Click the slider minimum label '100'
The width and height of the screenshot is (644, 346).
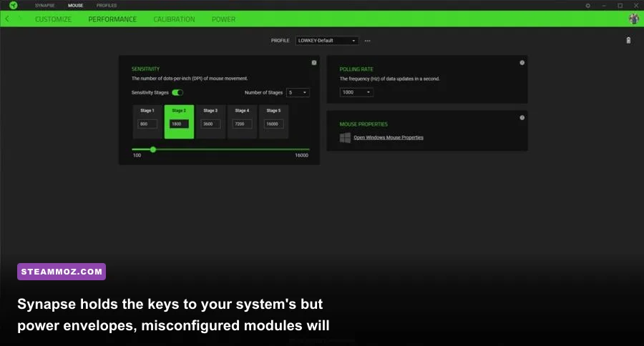[x=137, y=156]
